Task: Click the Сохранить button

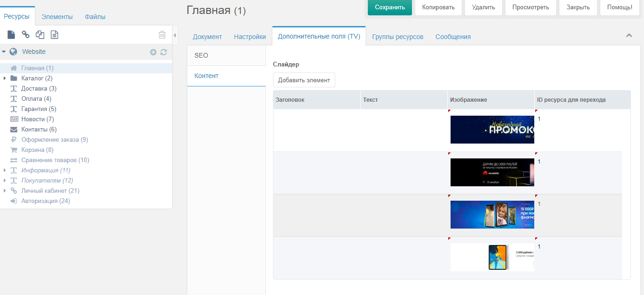Action: point(390,7)
